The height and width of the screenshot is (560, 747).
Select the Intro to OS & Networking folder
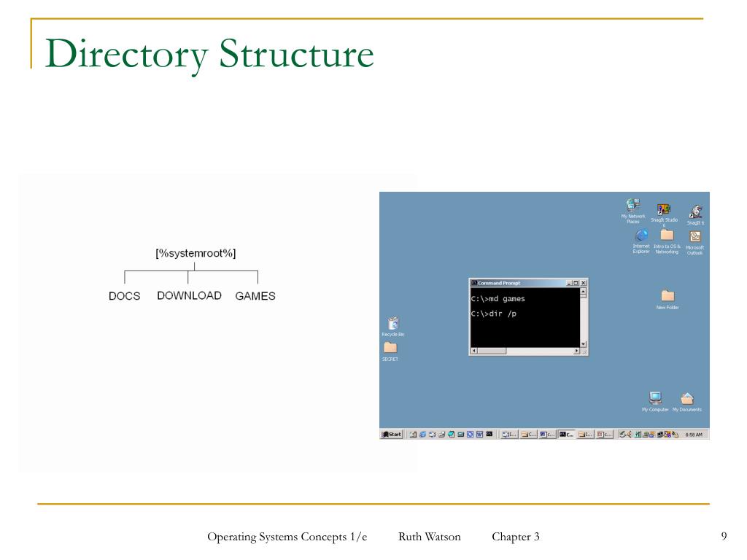point(667,241)
